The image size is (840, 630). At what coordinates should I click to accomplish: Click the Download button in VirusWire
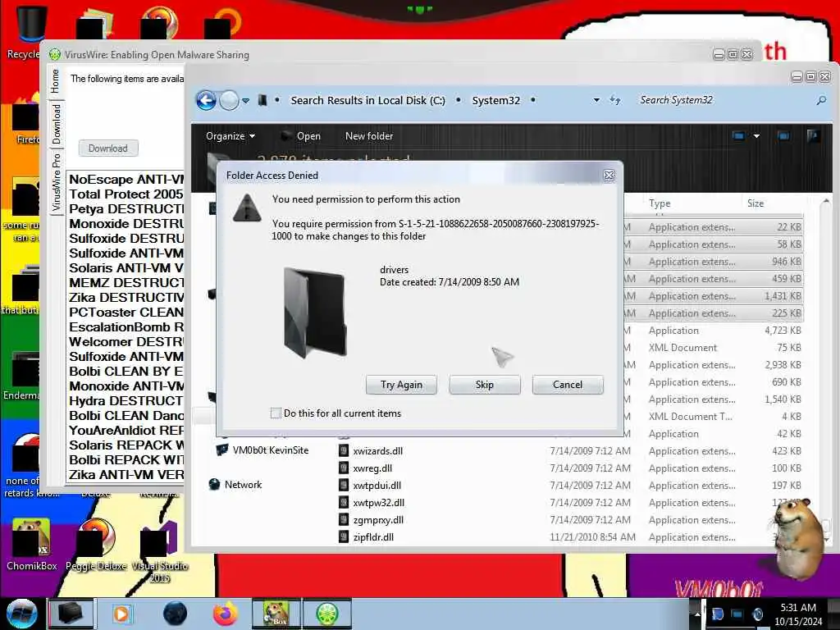(x=108, y=148)
